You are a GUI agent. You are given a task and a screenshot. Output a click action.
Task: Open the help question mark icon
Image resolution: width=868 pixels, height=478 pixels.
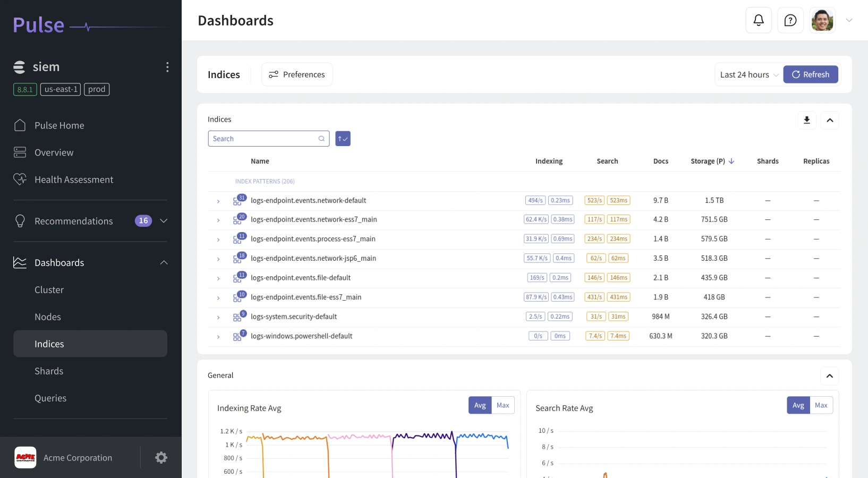click(x=790, y=20)
